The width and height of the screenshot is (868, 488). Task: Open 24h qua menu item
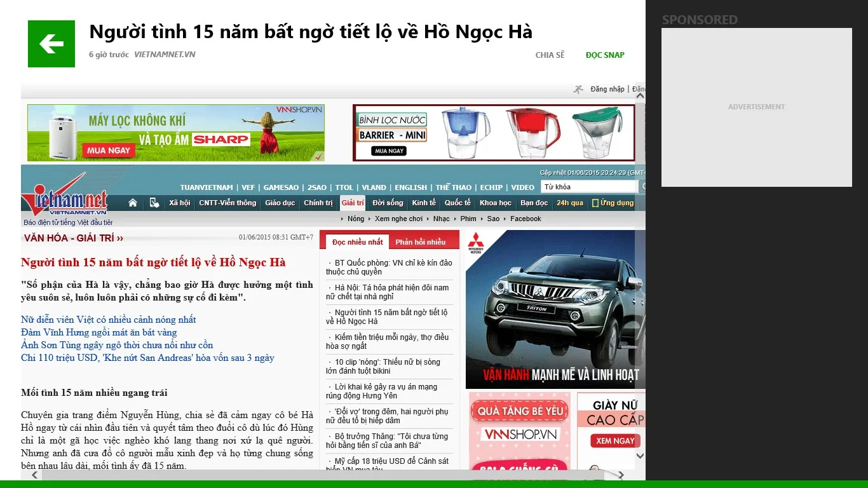point(570,203)
